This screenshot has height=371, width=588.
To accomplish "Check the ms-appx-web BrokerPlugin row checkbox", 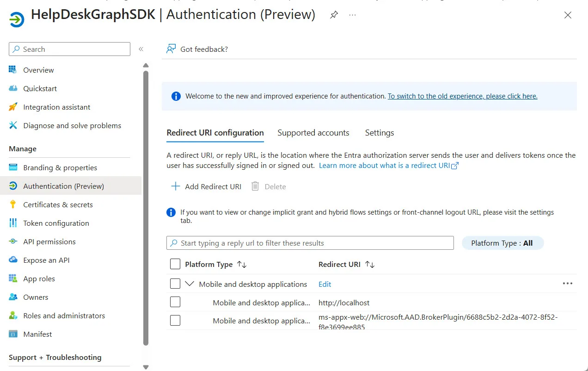I will (x=175, y=320).
